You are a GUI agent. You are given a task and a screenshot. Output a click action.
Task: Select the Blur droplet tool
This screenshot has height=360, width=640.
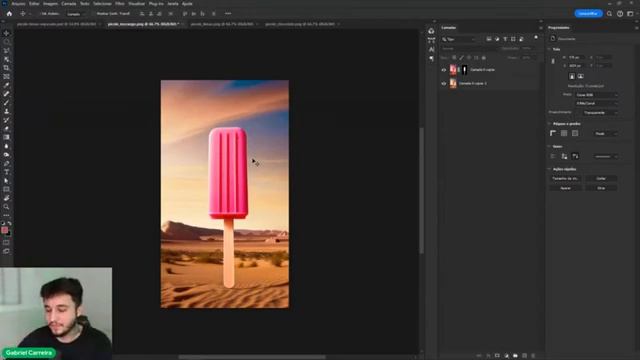point(6,146)
